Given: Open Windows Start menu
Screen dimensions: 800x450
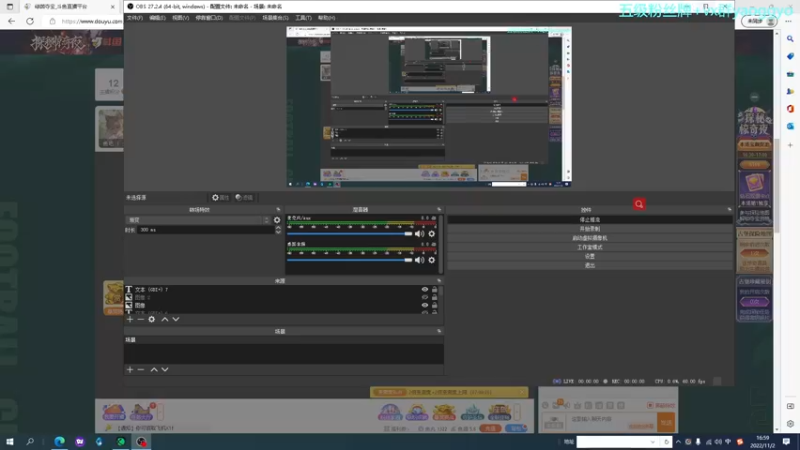Looking at the screenshot, I should coord(10,442).
